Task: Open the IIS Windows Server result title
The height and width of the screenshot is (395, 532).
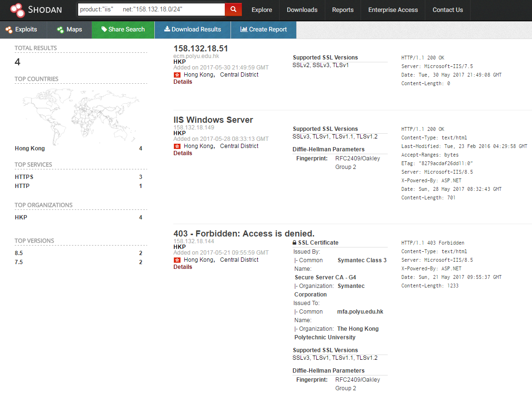Action: 213,119
